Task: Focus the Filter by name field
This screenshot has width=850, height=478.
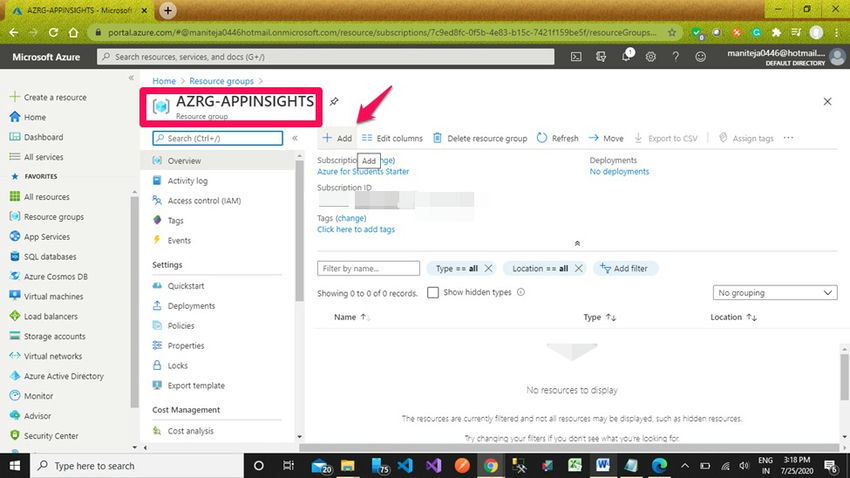Action: pos(368,268)
